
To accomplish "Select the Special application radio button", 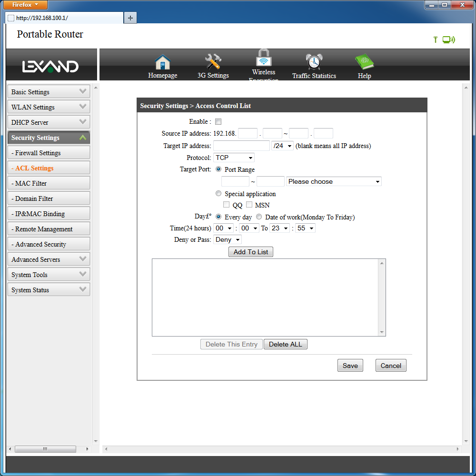I will tap(218, 193).
